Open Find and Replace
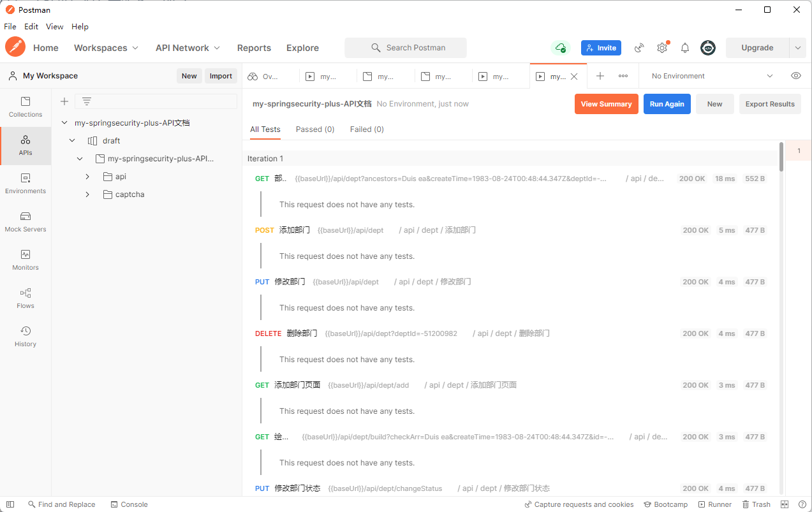The image size is (812, 512). pos(61,504)
